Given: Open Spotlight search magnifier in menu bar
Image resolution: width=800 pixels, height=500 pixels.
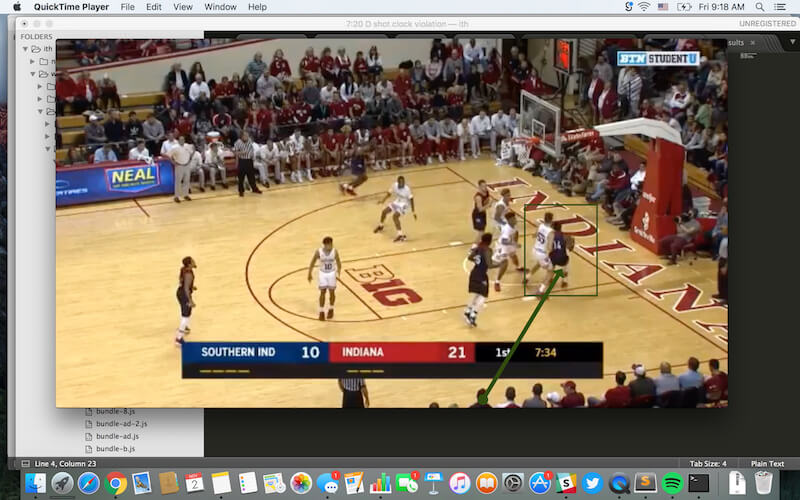Looking at the screenshot, I should (x=760, y=7).
